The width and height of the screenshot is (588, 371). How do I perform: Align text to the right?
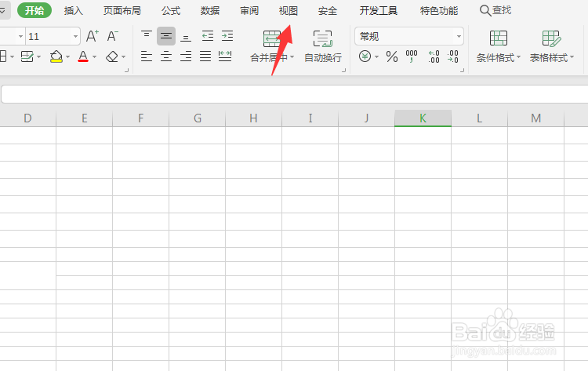[186, 56]
